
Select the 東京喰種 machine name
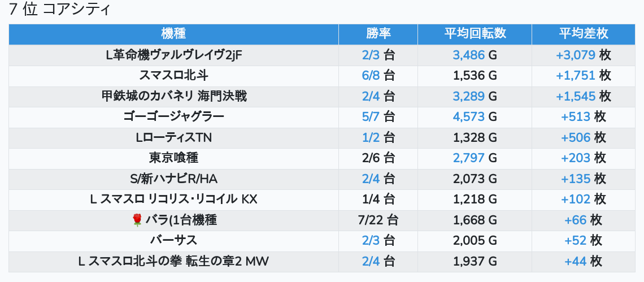(174, 158)
